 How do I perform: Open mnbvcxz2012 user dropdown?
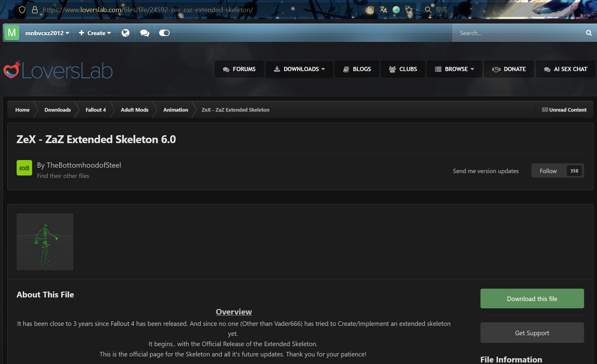47,33
